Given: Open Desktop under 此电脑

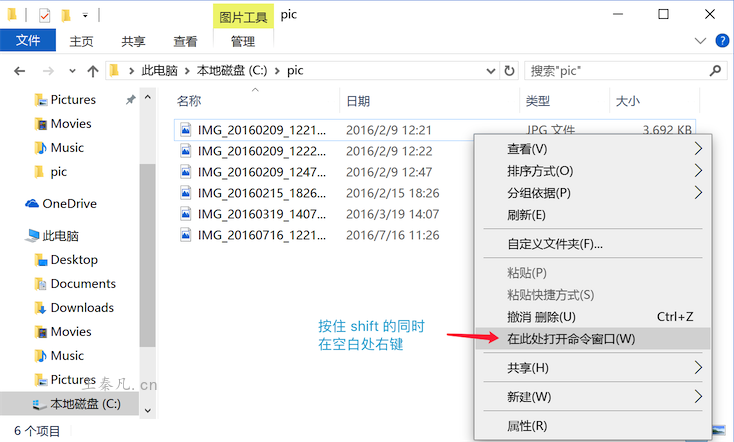Looking at the screenshot, I should pos(66,259).
